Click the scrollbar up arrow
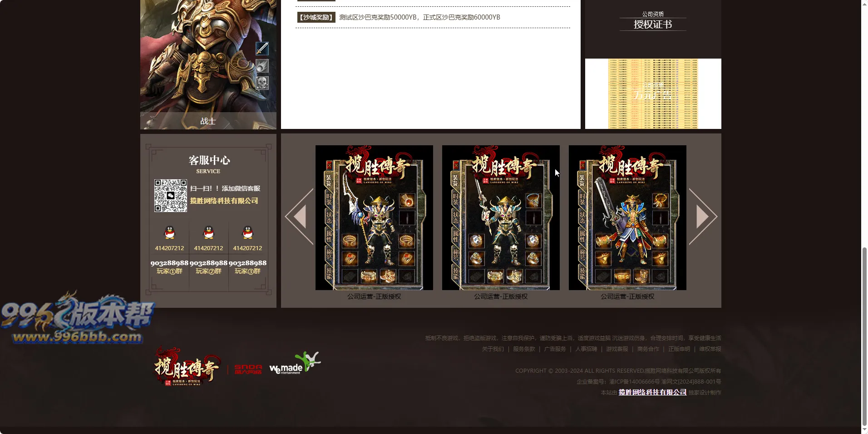Viewport: 868px width, 434px height. [864, 4]
